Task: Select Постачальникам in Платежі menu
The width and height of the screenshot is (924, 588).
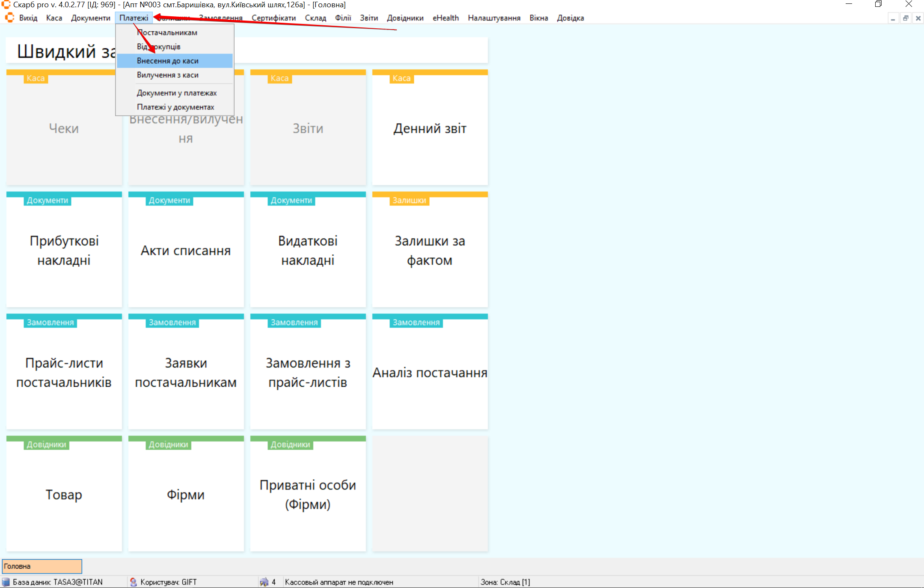Action: point(167,33)
